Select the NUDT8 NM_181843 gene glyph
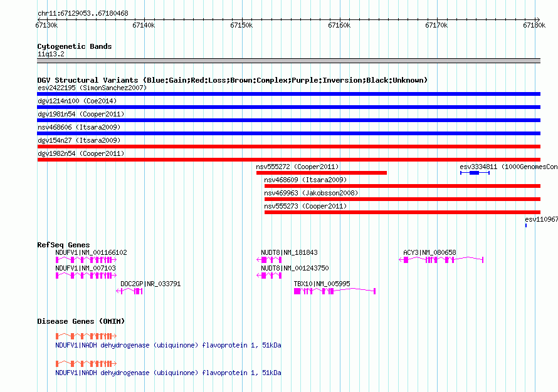The width and height of the screenshot is (558, 392). [x=269, y=260]
